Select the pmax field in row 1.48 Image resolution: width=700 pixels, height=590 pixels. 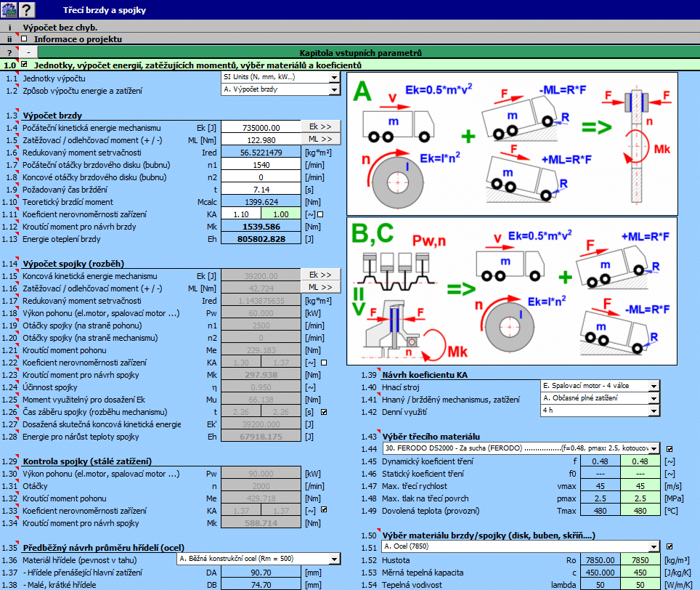(600, 498)
